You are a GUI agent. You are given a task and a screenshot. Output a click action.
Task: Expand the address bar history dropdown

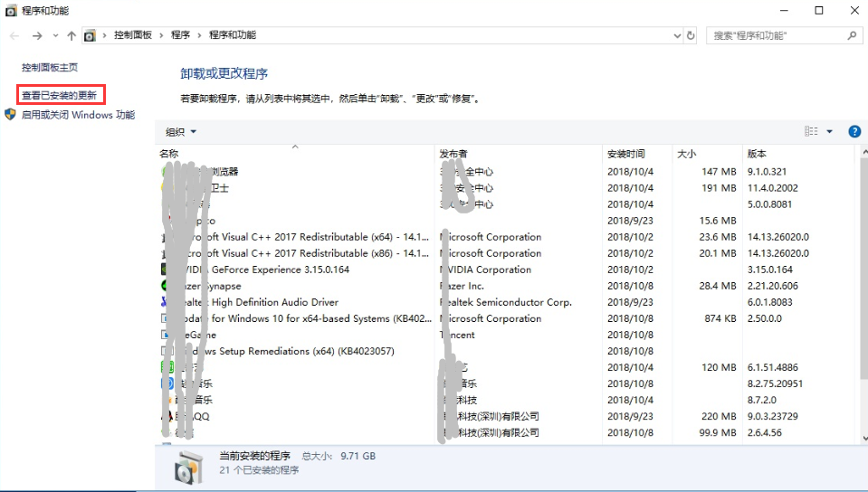click(x=677, y=35)
